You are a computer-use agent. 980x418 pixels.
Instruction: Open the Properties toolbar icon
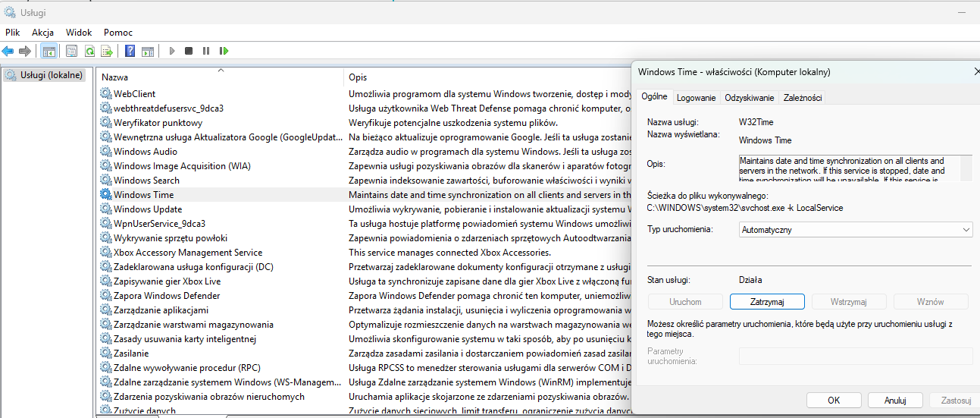(71, 51)
